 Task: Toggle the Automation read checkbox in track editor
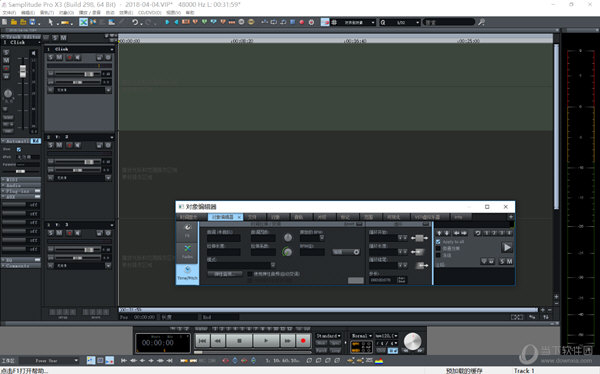[19, 149]
